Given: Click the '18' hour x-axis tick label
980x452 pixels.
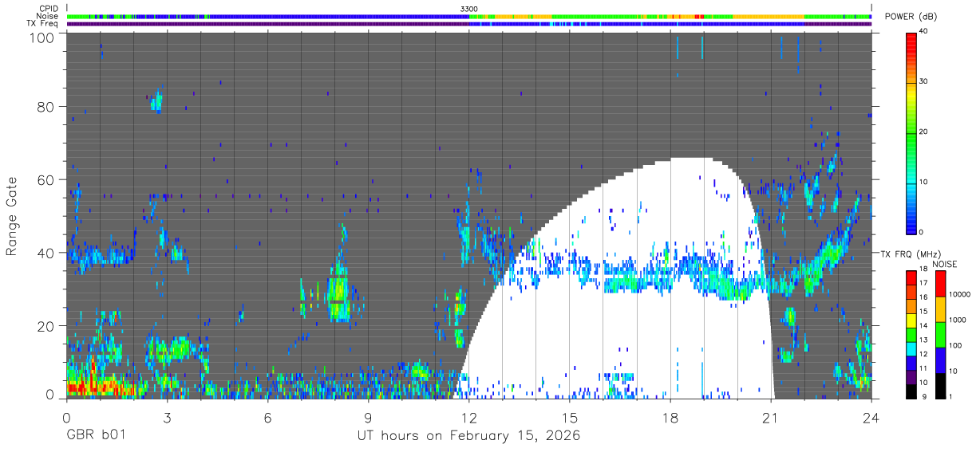Looking at the screenshot, I should 670,418.
